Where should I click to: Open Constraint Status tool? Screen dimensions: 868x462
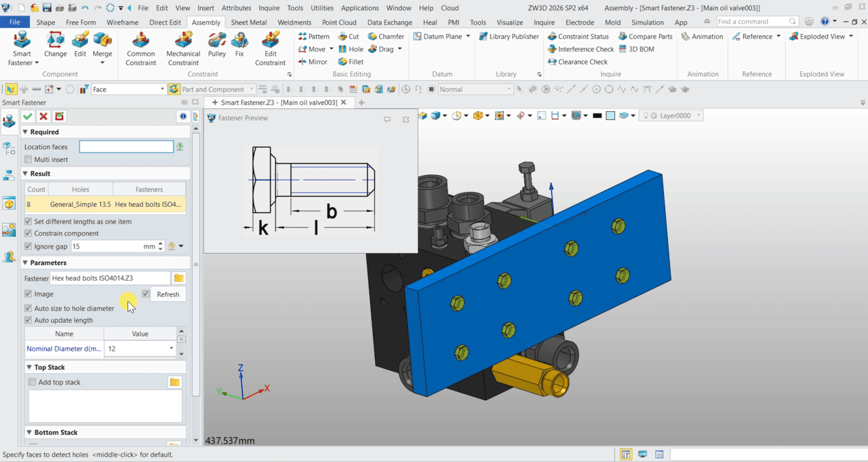point(578,37)
